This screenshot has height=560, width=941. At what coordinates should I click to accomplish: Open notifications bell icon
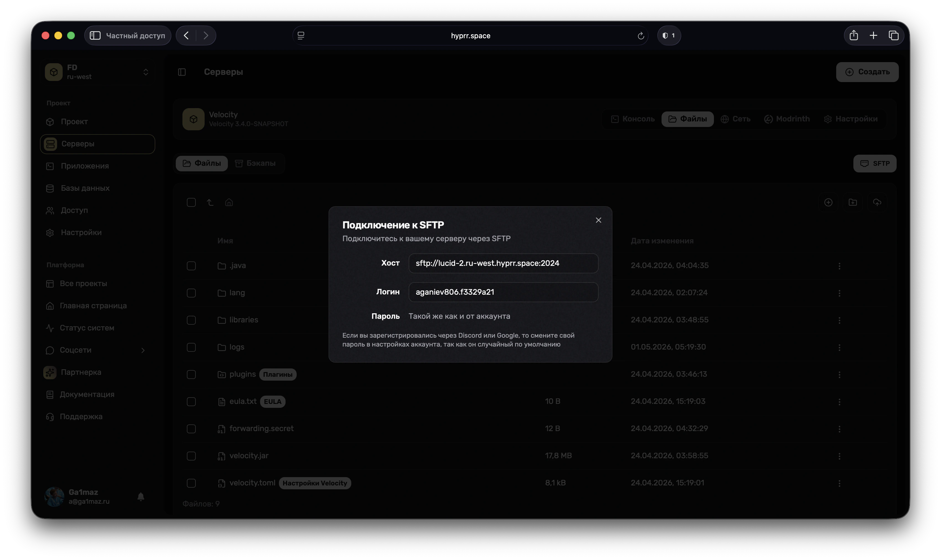click(x=141, y=497)
